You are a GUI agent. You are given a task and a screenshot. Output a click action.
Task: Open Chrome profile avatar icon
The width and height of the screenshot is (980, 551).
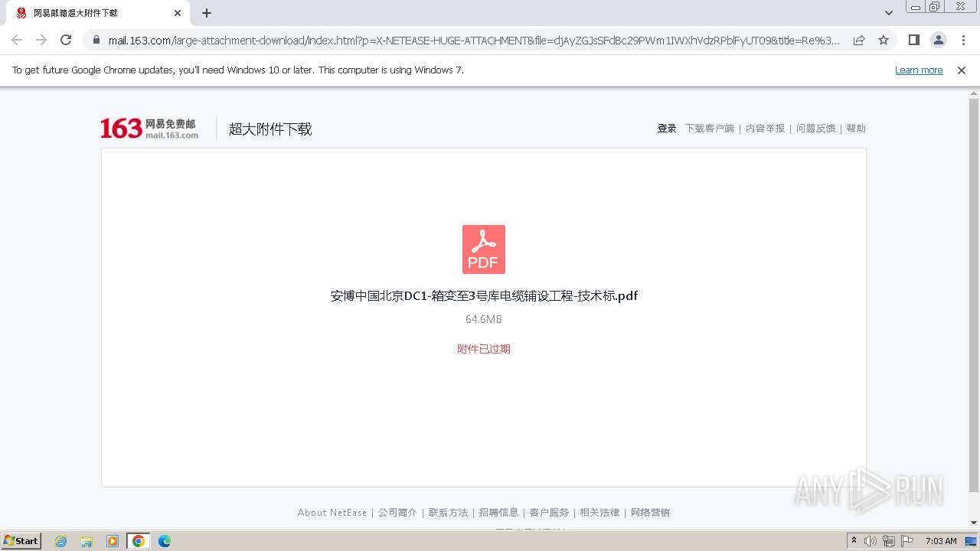[x=938, y=40]
